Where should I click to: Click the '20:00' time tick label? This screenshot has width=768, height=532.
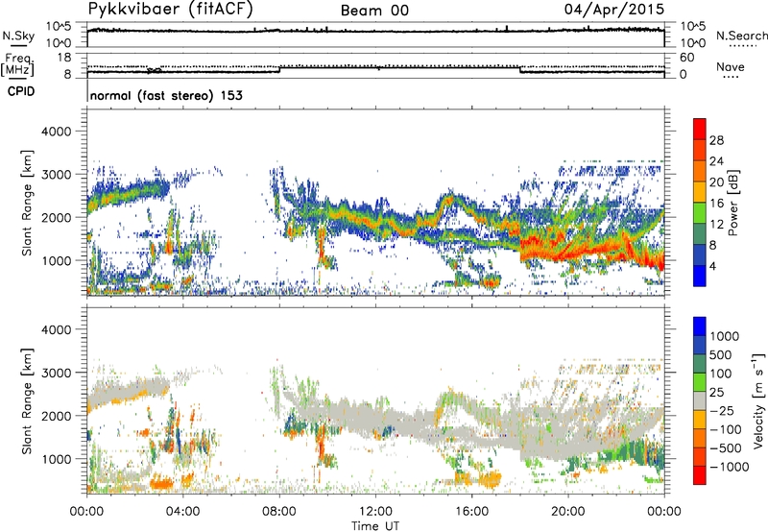(x=568, y=512)
